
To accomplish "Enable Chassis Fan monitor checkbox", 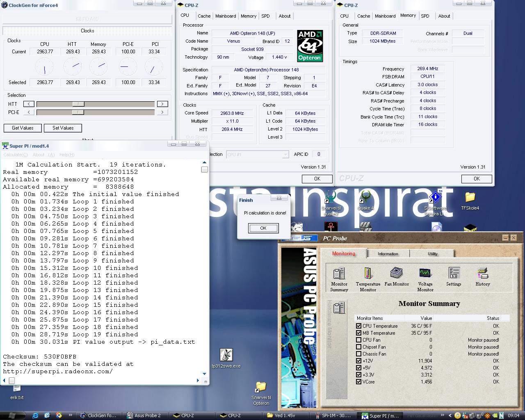I will tap(359, 354).
